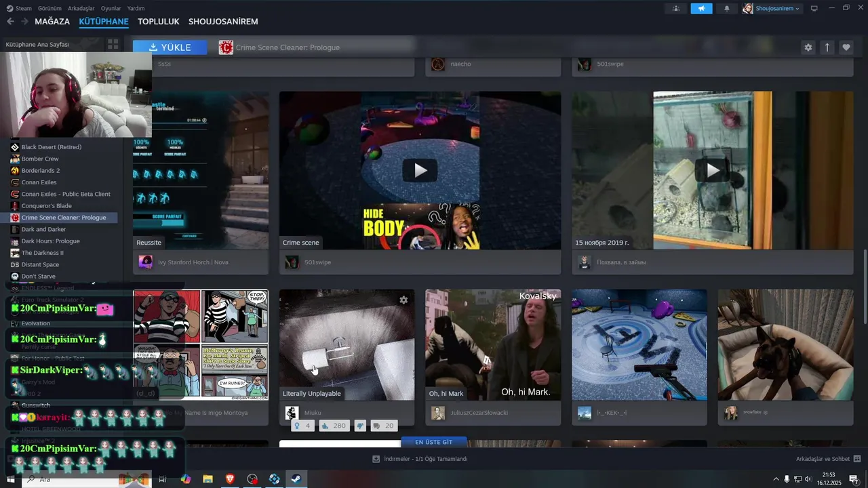The image size is (868, 488).
Task: Select Conan Exiles - Public Beta Client
Action: pos(66,194)
